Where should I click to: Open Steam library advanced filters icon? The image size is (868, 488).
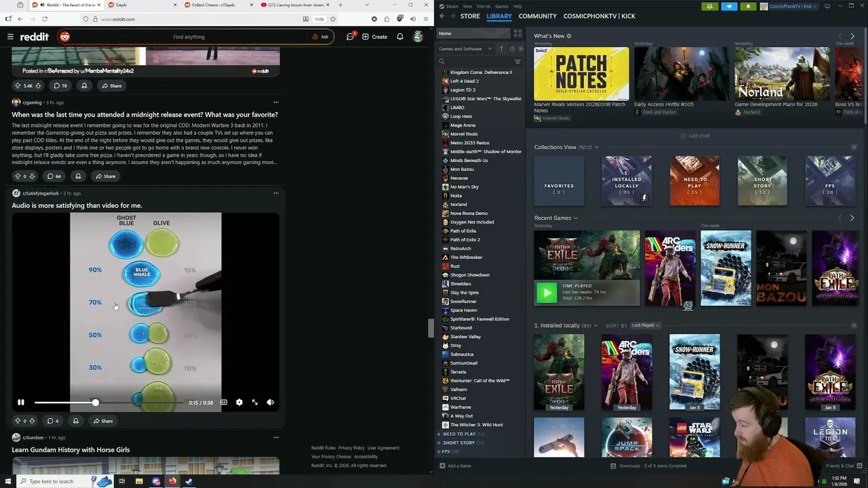[517, 62]
